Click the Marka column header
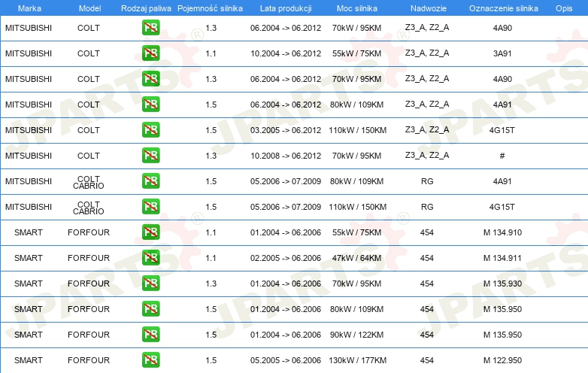This screenshot has width=588, height=373. [29, 8]
